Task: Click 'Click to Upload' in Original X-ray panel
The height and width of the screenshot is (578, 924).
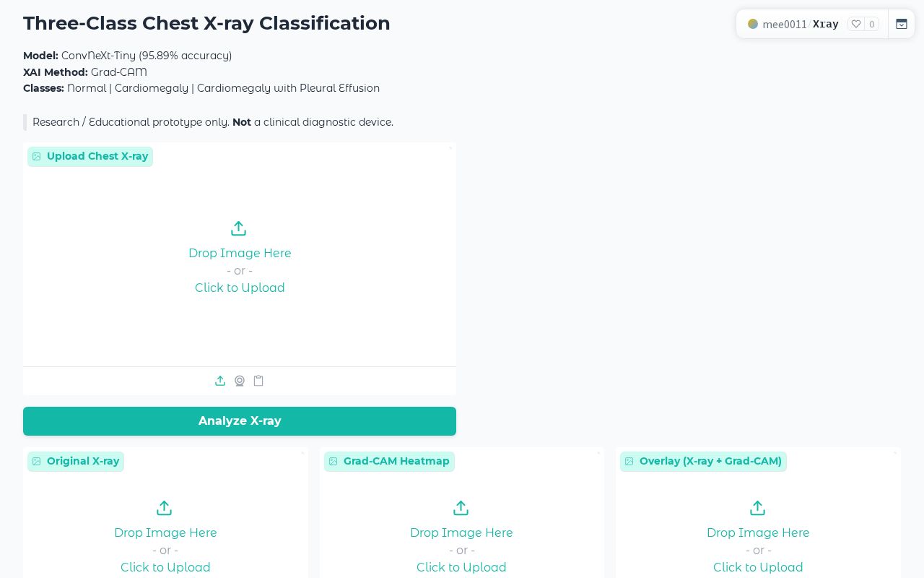Action: pos(165,567)
